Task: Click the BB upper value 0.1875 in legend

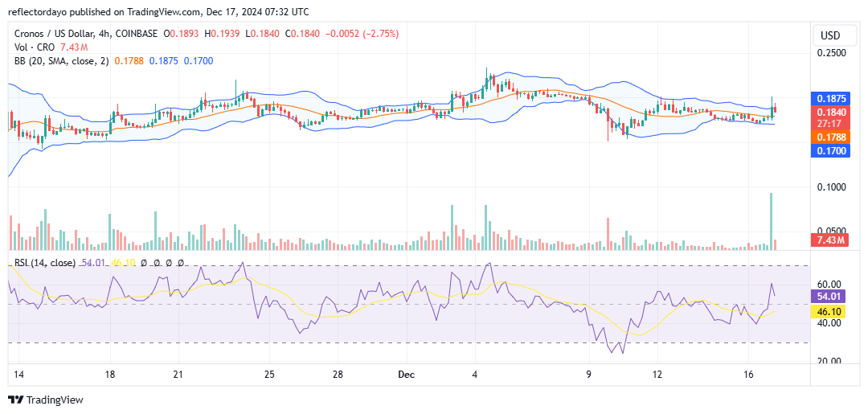Action: (165, 61)
